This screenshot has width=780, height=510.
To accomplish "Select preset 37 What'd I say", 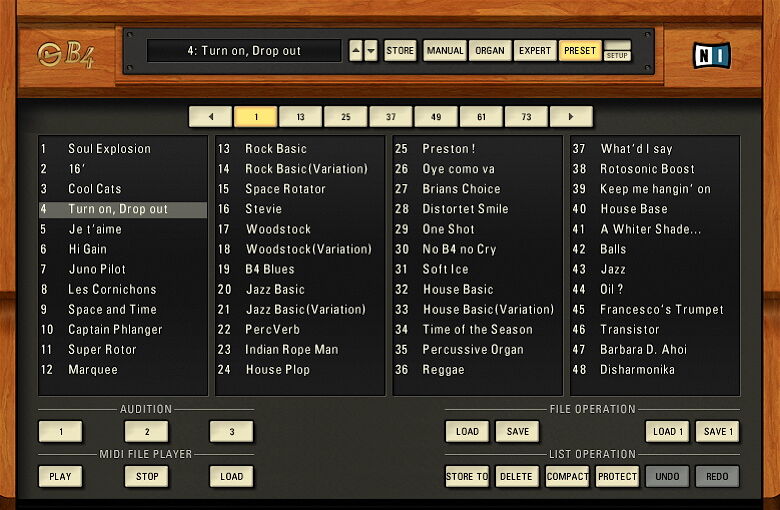I will click(655, 149).
